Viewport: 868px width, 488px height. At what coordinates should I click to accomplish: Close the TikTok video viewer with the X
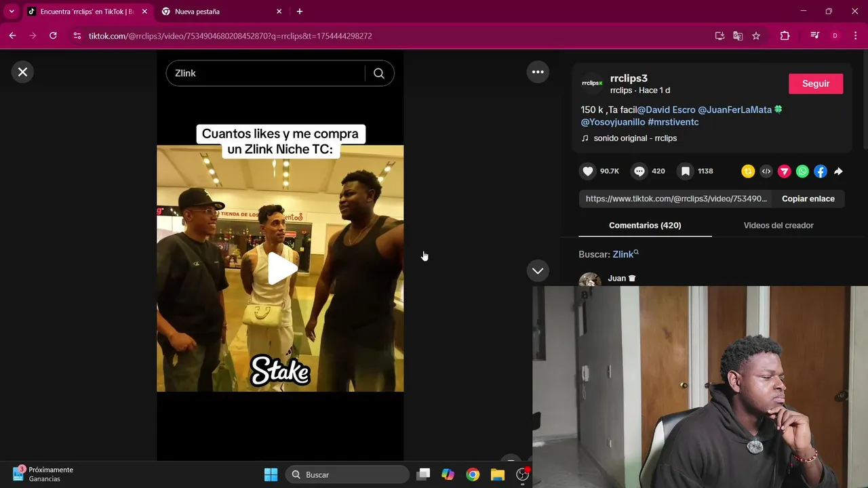(22, 72)
